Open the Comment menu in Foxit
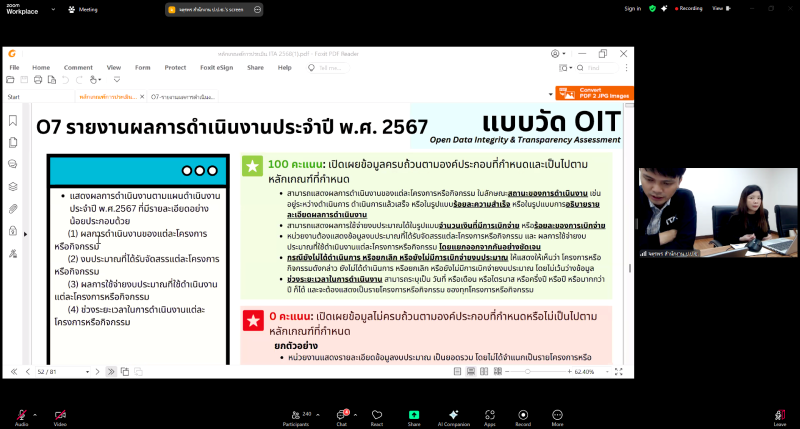Viewport: 800px width, 429px height. (76, 67)
